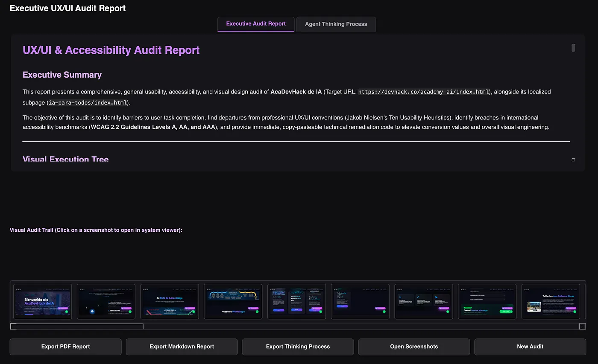This screenshot has width=598, height=364.
Task: Click the left scroll arrow of thumbnail strip
Action: point(13,326)
